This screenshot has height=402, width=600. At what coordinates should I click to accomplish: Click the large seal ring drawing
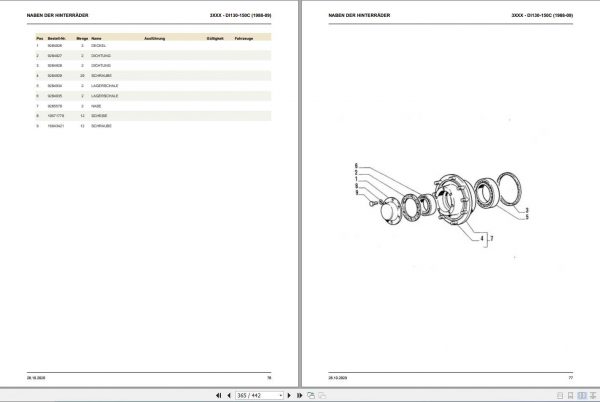click(509, 189)
